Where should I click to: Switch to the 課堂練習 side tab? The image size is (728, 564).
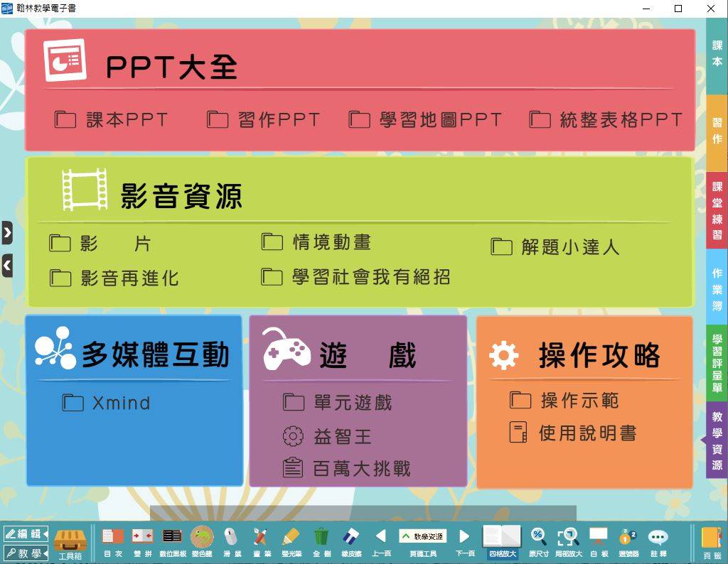point(717,210)
